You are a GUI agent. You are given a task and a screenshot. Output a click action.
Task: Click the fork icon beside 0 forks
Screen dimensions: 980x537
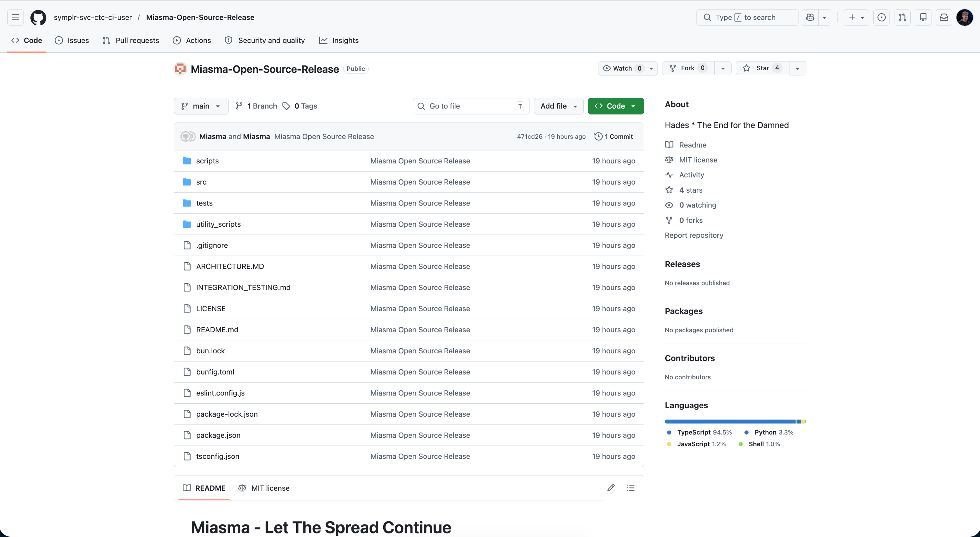coord(669,220)
